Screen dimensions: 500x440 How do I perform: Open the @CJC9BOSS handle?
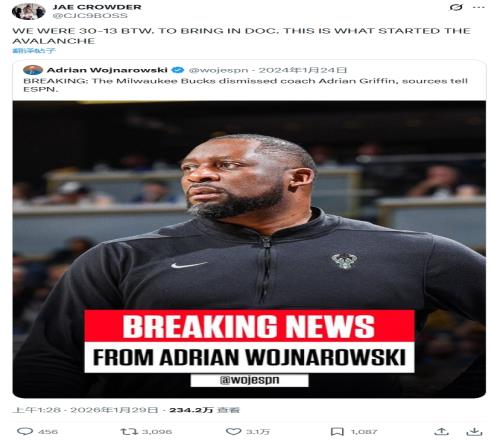[90, 16]
